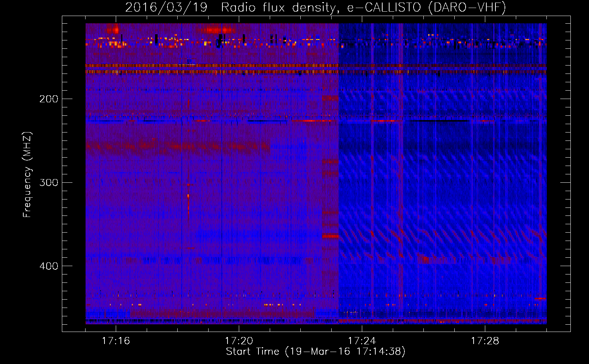Click the 'Frequency (MHZ)' axis label

[27, 174]
